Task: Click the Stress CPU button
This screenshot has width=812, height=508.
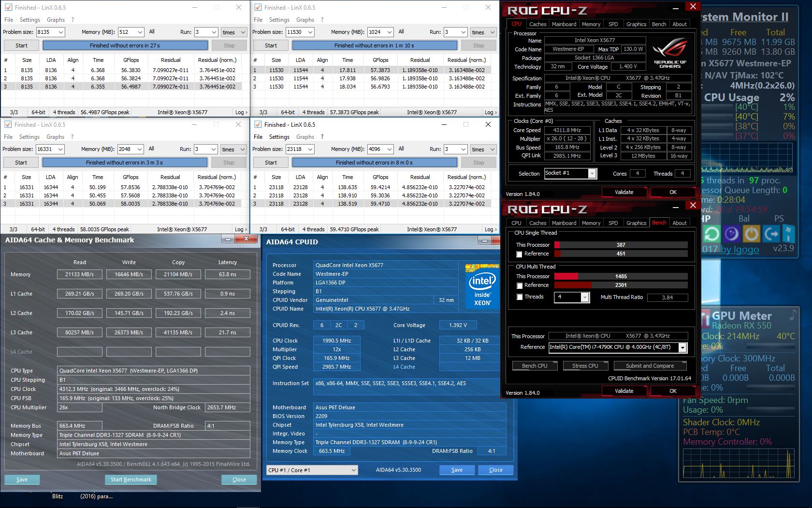Action: pos(585,366)
